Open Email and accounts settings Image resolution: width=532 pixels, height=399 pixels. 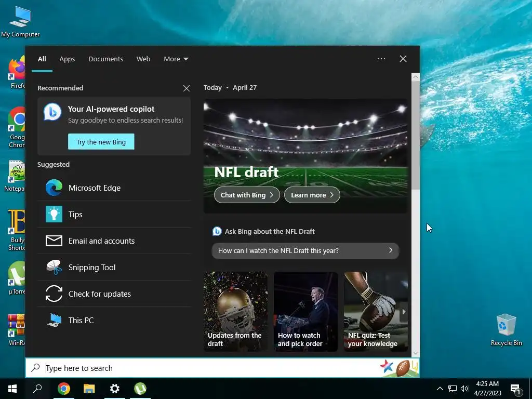coord(114,241)
